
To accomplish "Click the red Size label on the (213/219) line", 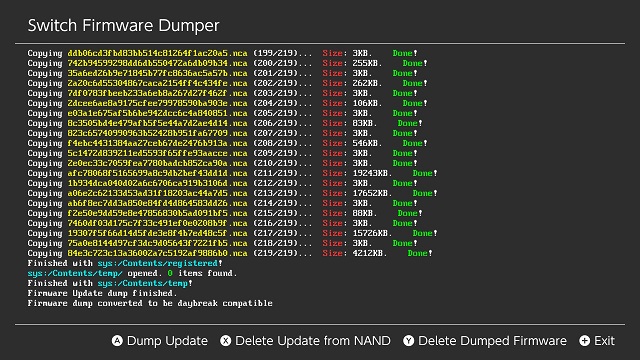I will [x=333, y=193].
